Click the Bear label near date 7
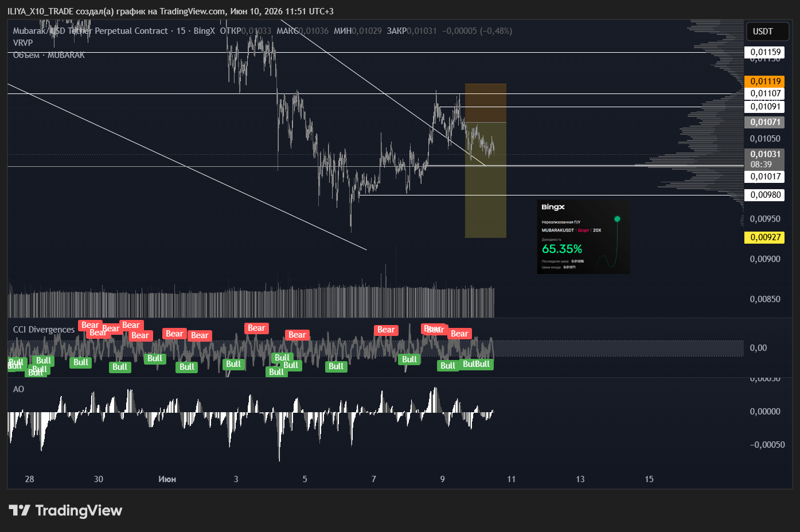 click(386, 330)
